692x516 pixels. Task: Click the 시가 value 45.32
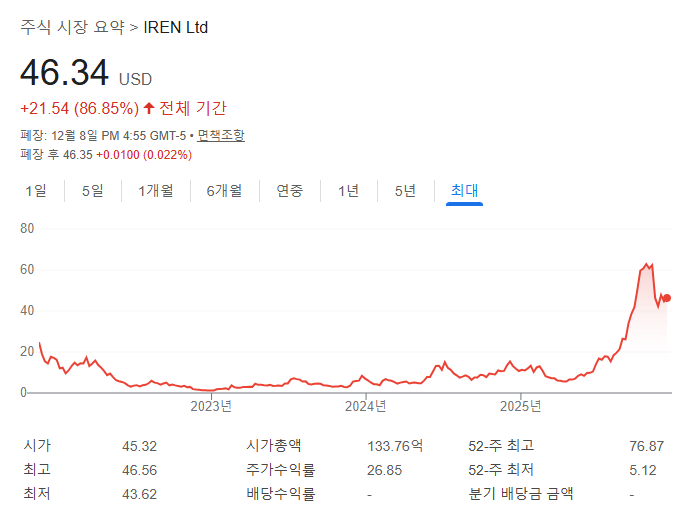(x=139, y=446)
